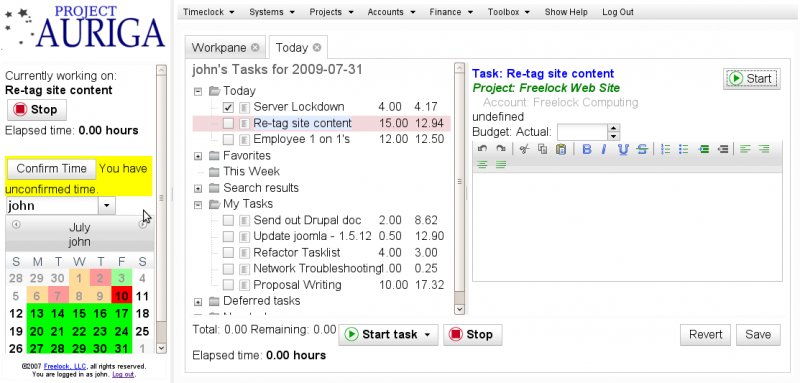Click the strikethrough formatting icon
The height and width of the screenshot is (383, 800).
click(x=642, y=149)
